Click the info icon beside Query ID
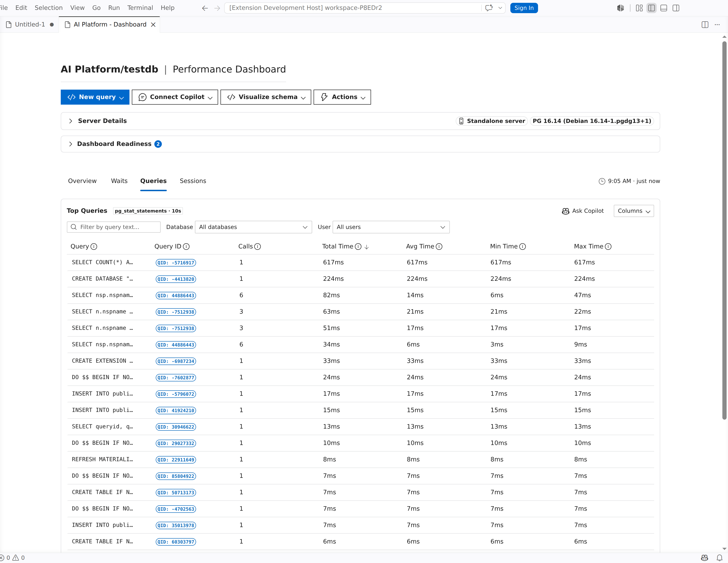 [186, 247]
